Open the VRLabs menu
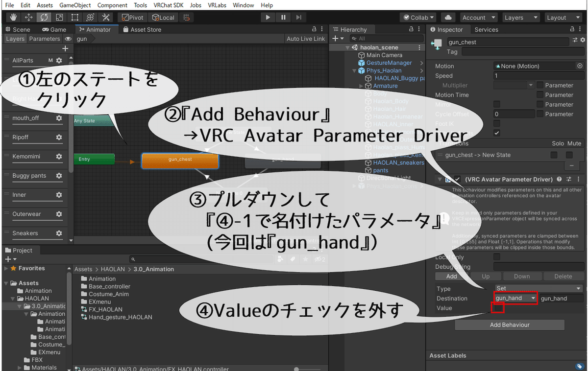 tap(217, 5)
